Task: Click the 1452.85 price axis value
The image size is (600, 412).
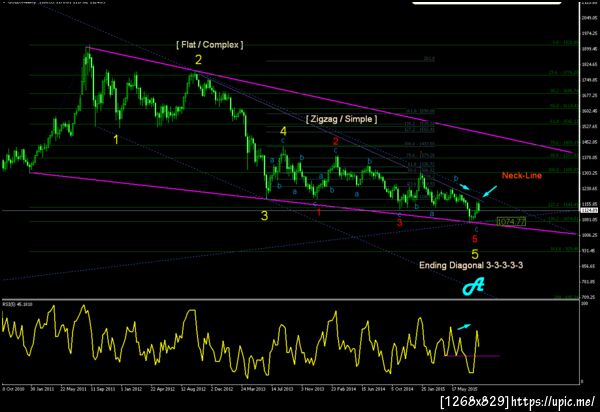Action: (589, 142)
